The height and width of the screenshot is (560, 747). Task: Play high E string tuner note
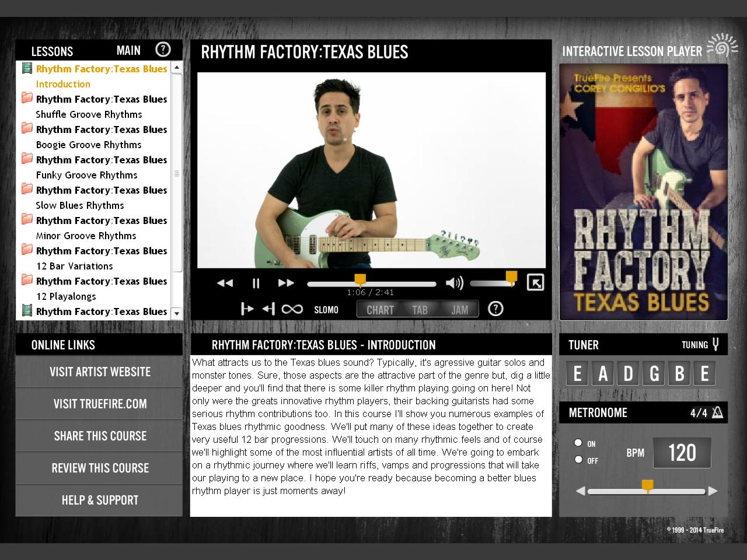tap(705, 373)
